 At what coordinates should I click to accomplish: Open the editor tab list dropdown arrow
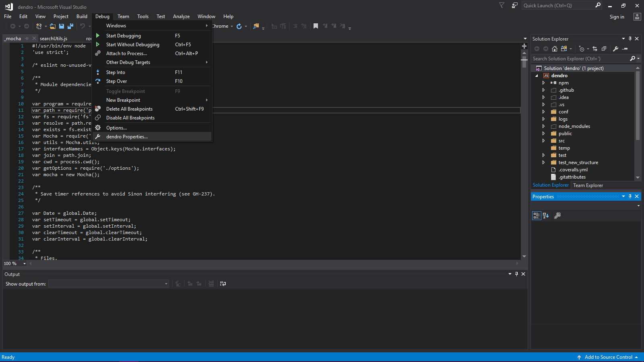[525, 39]
